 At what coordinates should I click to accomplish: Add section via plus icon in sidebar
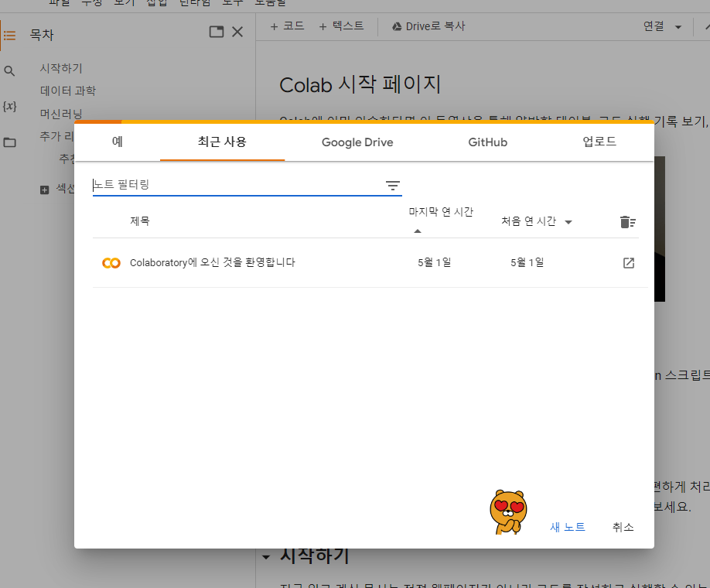[44, 190]
